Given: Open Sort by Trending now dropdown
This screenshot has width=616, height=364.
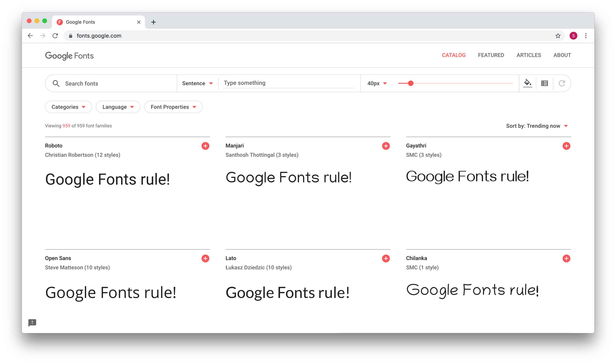Looking at the screenshot, I should (537, 126).
